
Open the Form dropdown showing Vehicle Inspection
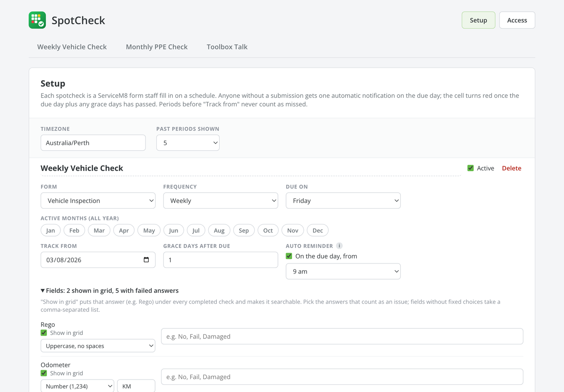click(98, 201)
